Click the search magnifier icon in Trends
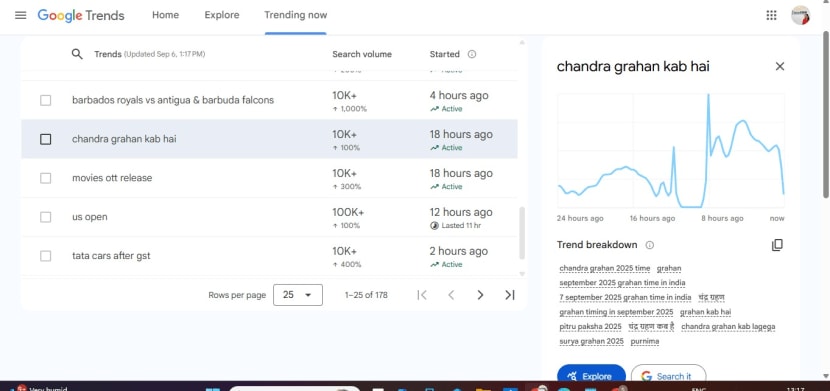 click(77, 54)
